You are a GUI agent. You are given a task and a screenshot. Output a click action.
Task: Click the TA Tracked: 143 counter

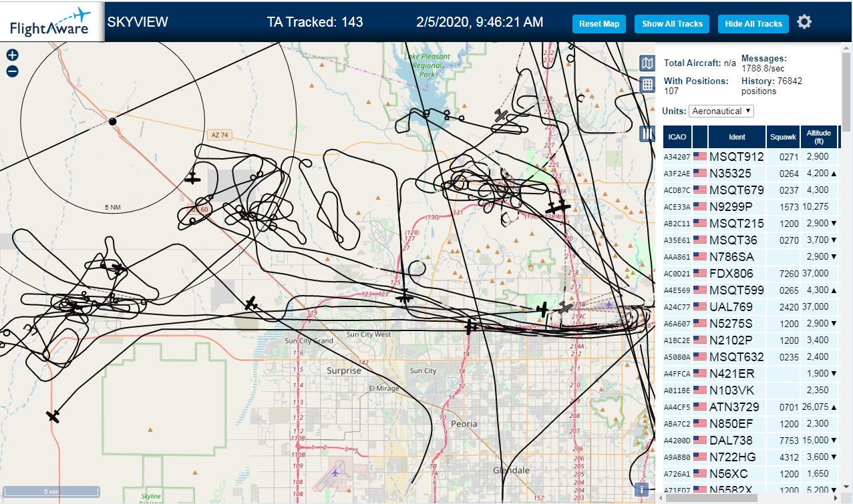tap(315, 22)
